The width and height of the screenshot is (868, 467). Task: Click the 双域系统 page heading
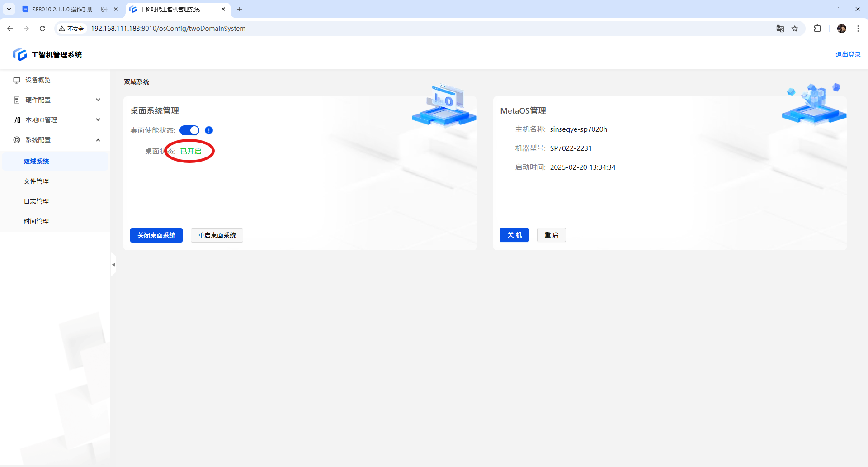pyautogui.click(x=137, y=82)
